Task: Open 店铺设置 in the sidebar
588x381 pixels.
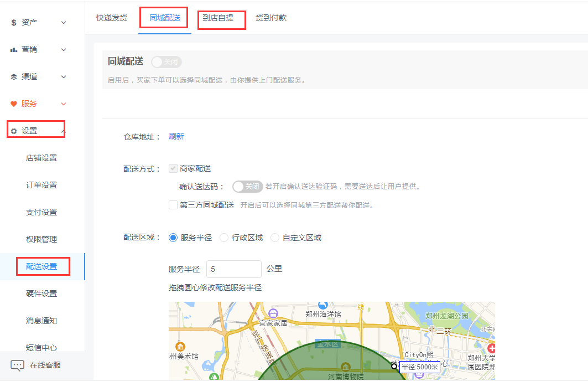Action: point(41,158)
